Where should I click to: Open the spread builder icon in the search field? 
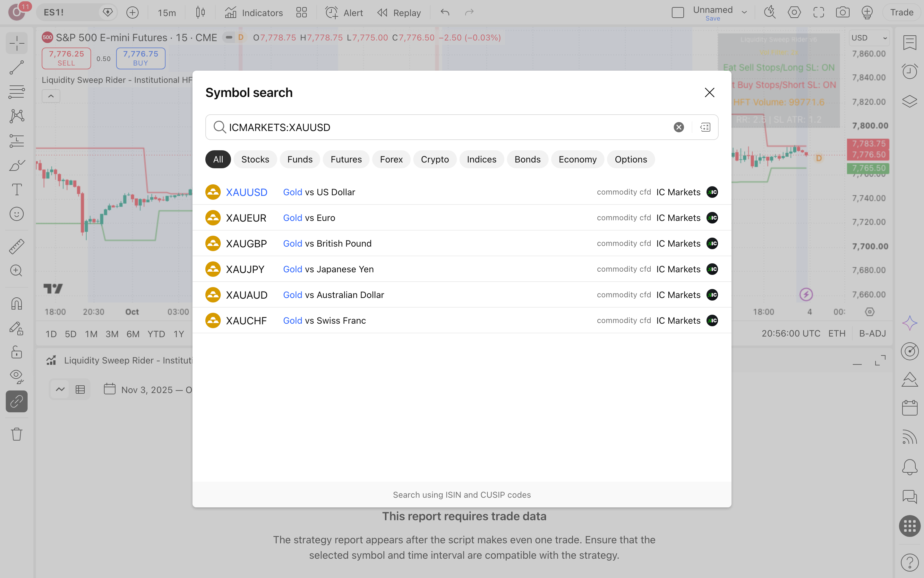pos(705,127)
